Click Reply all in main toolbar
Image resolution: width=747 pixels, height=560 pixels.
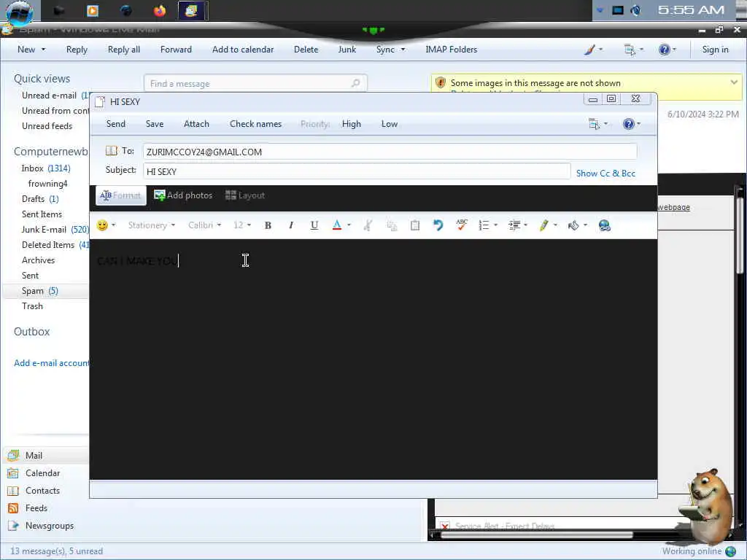pyautogui.click(x=124, y=50)
